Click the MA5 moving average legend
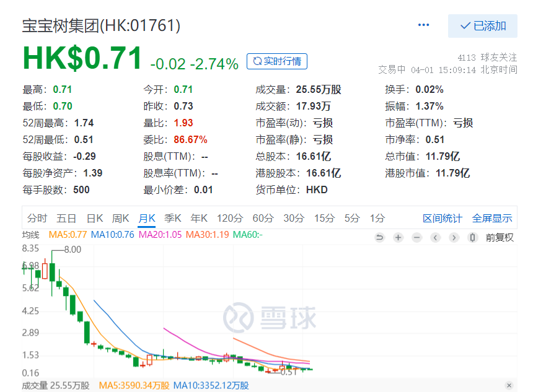The image size is (546, 392). coord(68,235)
